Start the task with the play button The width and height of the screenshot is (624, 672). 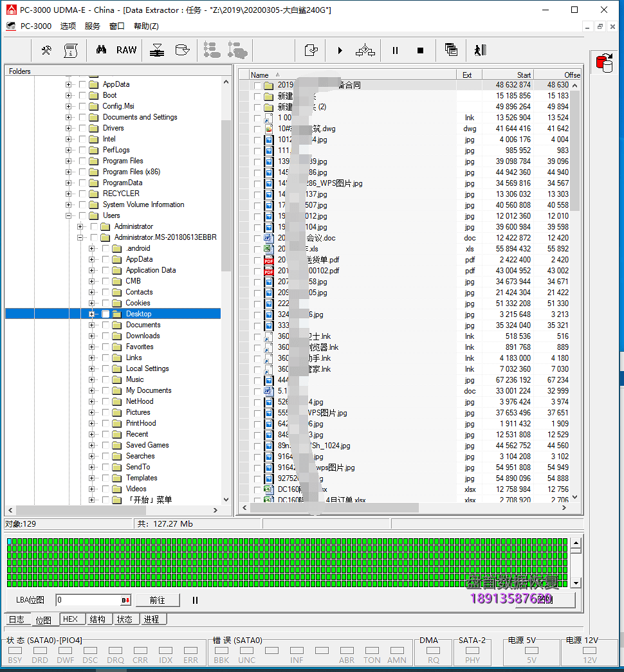(340, 51)
